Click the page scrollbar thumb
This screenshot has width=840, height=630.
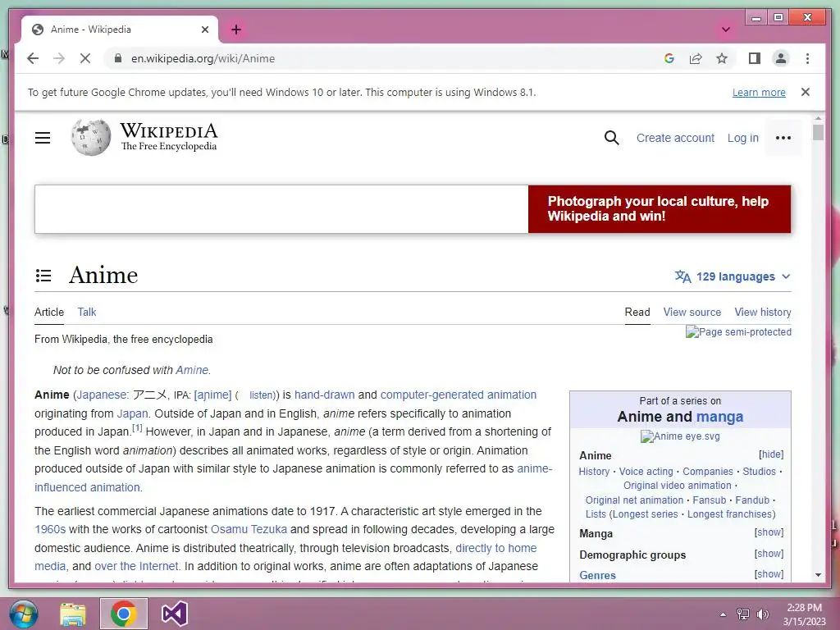point(818,132)
